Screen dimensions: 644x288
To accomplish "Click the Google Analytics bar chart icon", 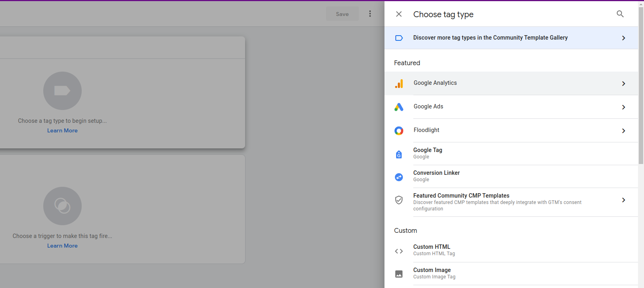I will (399, 83).
